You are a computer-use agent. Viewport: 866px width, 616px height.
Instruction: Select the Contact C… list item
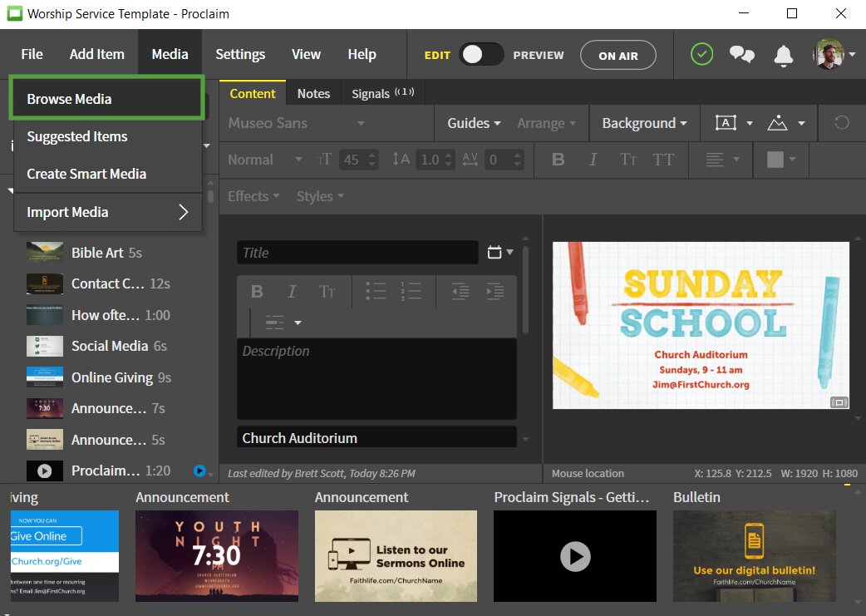pos(110,284)
